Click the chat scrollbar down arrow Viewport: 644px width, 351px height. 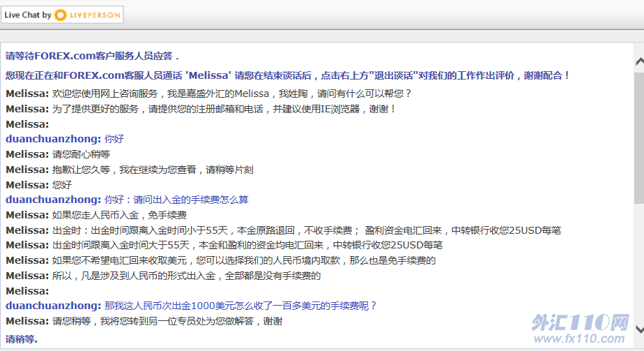[x=640, y=329]
